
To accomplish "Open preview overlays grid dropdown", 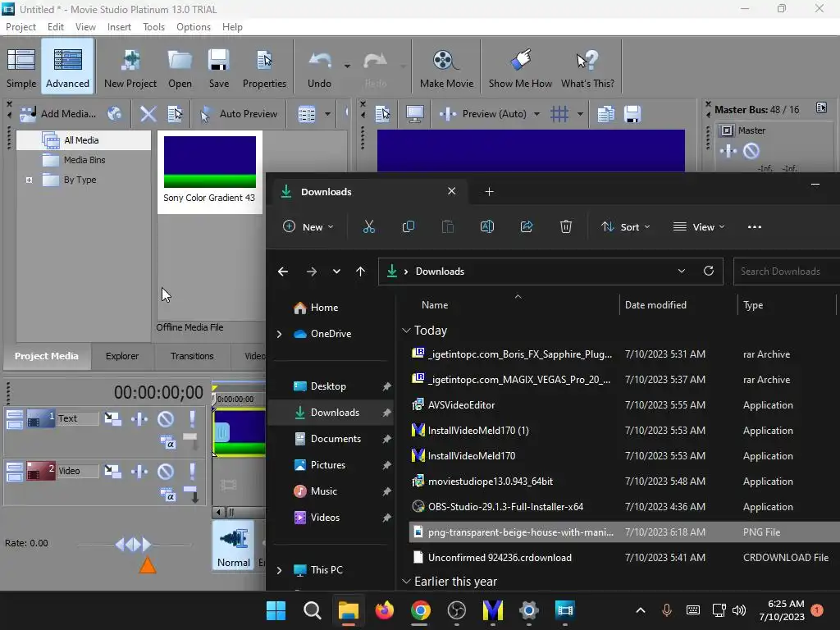I will [x=580, y=113].
